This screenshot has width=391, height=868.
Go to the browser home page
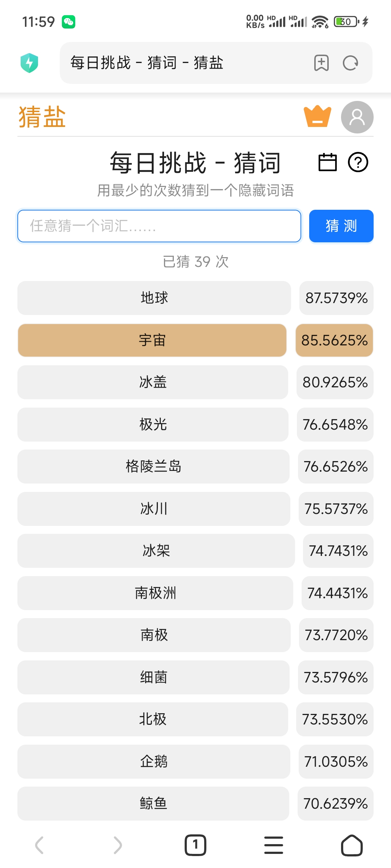tap(352, 845)
